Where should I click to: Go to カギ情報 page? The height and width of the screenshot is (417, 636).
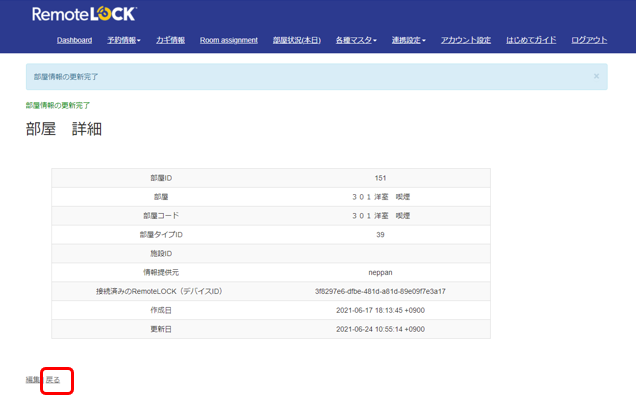pos(170,40)
